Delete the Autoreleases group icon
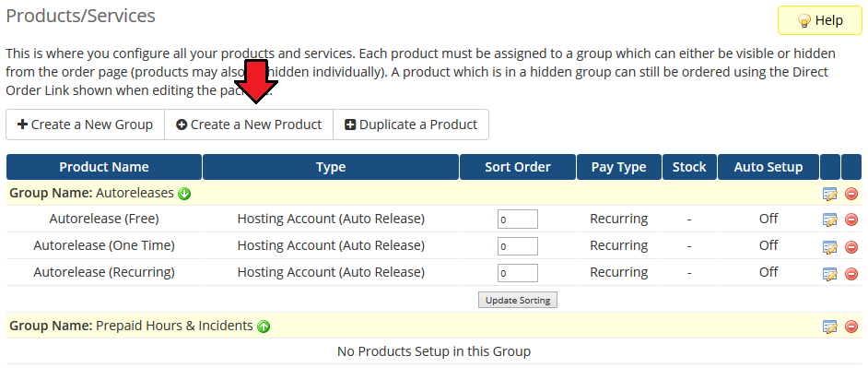The image size is (868, 368). (x=851, y=194)
